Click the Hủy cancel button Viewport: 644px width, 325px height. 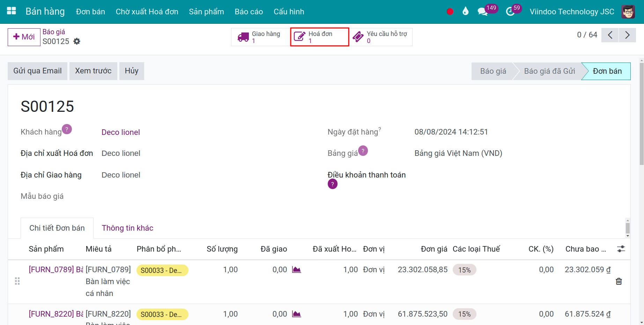pos(132,71)
